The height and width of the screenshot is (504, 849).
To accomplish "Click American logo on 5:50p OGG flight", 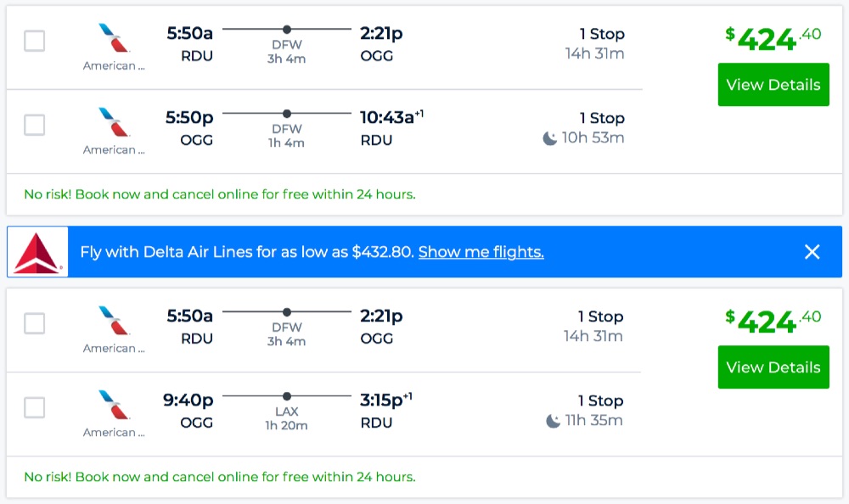I will pos(114,122).
